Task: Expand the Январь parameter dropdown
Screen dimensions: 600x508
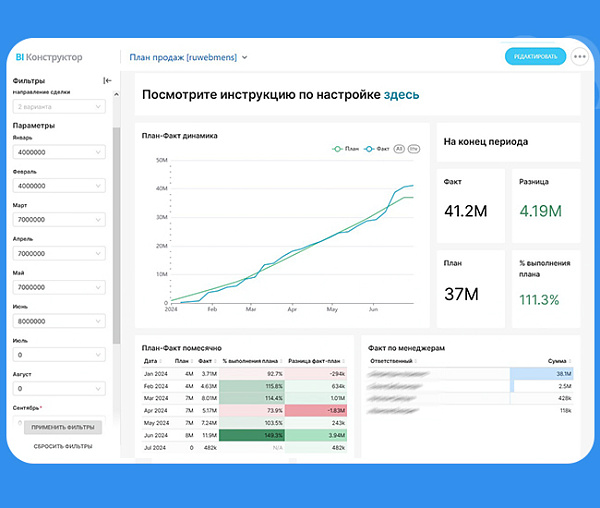Action: click(59, 152)
